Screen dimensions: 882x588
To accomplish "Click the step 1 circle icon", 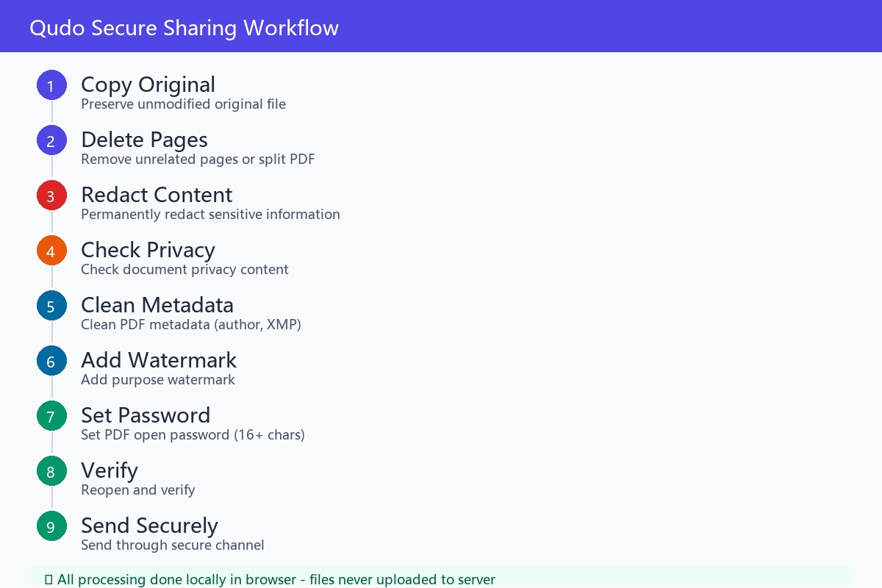I will (x=51, y=85).
